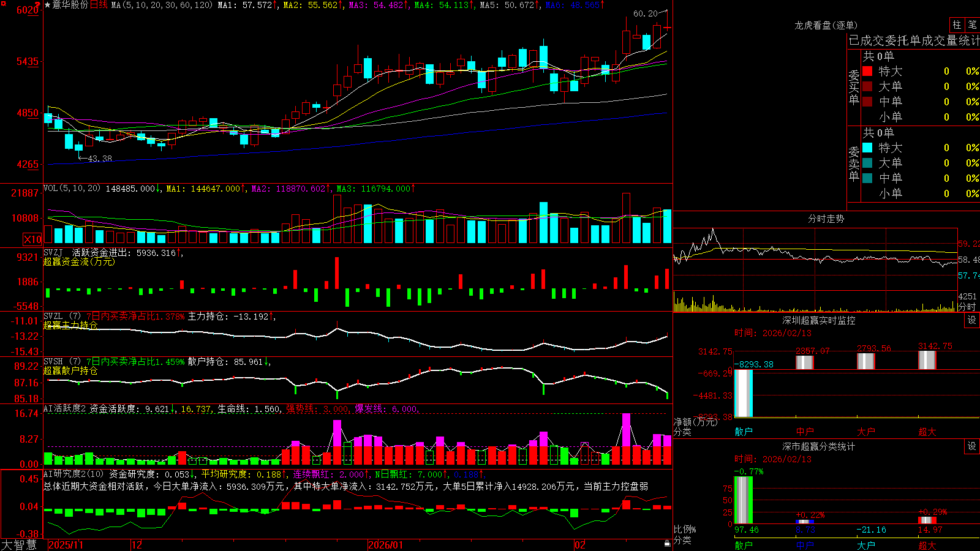Click VOL(5,10,20) indicator label
980x551 pixels.
(72, 189)
